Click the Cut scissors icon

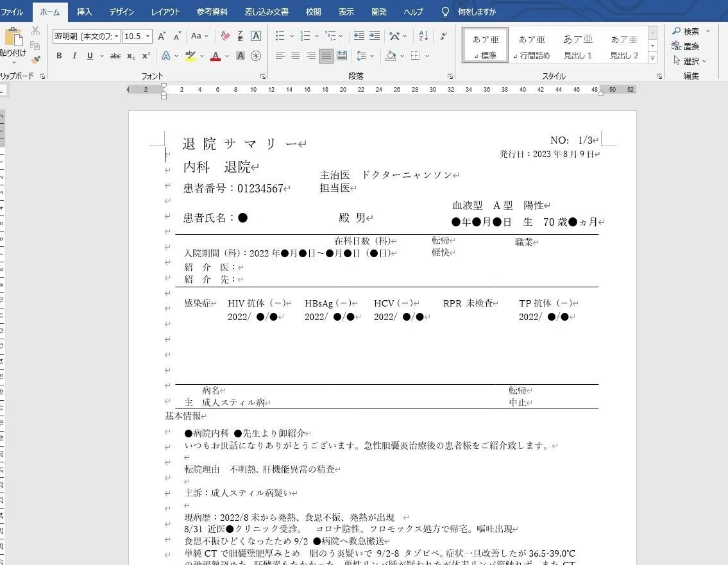point(35,31)
